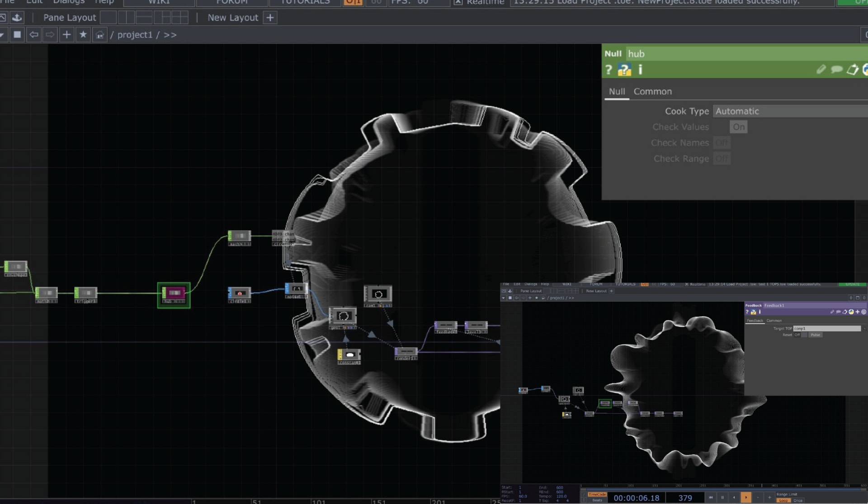
Task: Set range limit to Once
Action: coord(798,500)
